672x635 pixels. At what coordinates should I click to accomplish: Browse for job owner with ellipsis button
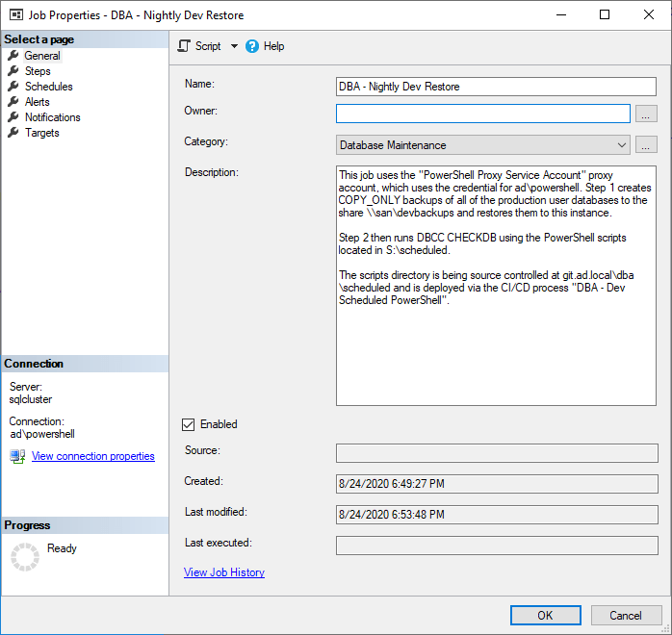646,114
